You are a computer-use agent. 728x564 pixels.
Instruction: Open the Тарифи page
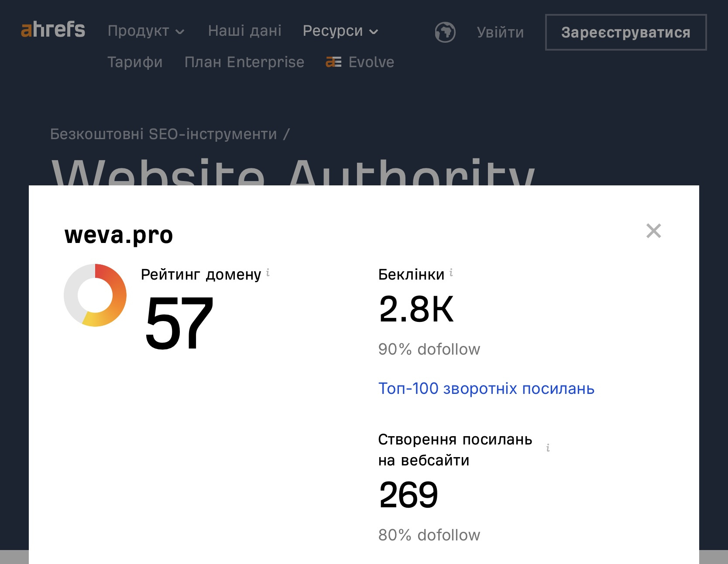click(135, 62)
